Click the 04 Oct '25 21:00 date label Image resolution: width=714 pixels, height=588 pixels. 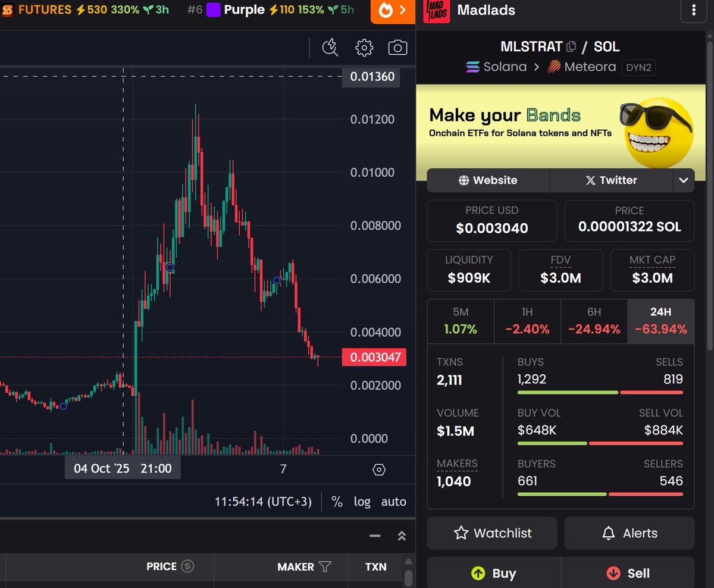click(x=123, y=468)
